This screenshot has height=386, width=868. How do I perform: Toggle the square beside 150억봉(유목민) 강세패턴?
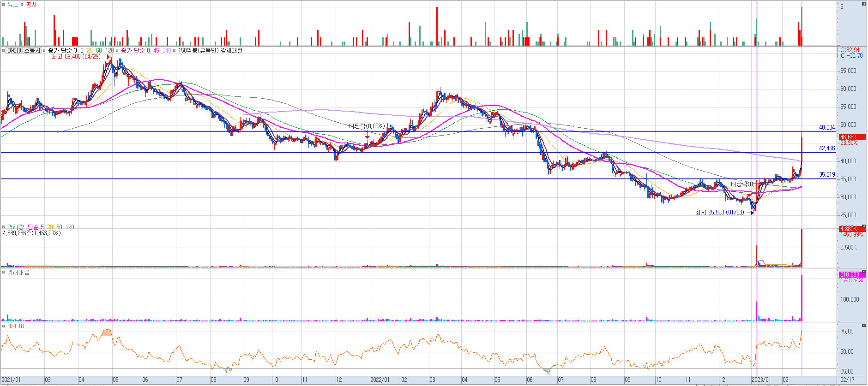[x=175, y=50]
